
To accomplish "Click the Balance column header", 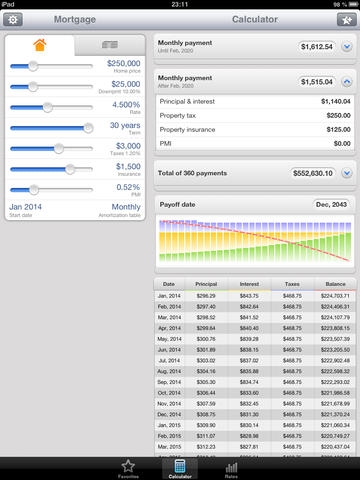I will 335,284.
